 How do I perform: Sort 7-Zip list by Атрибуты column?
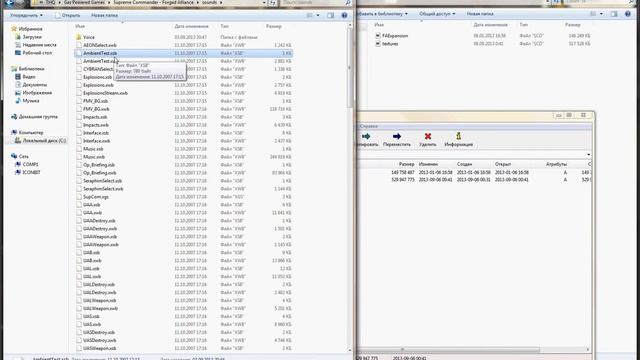pyautogui.click(x=556, y=164)
